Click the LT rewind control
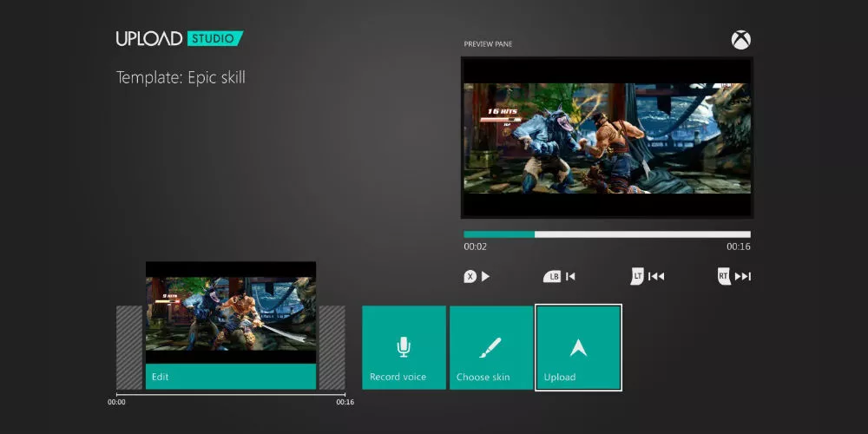This screenshot has height=434, width=868. click(648, 276)
